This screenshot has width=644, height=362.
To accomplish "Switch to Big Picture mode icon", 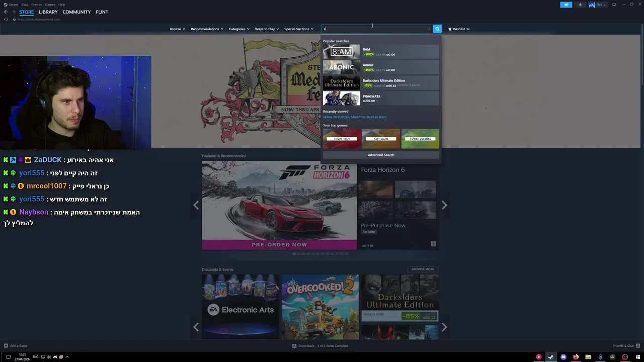I will pos(614,5).
